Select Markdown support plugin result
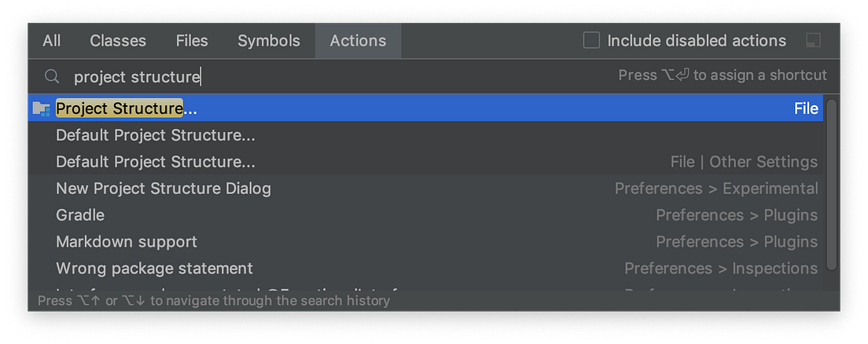The width and height of the screenshot is (868, 344). point(127,242)
